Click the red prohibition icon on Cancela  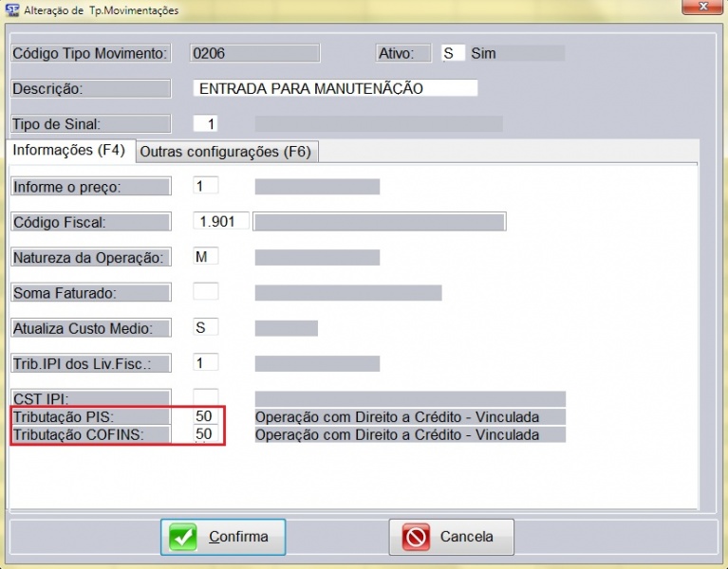click(416, 537)
